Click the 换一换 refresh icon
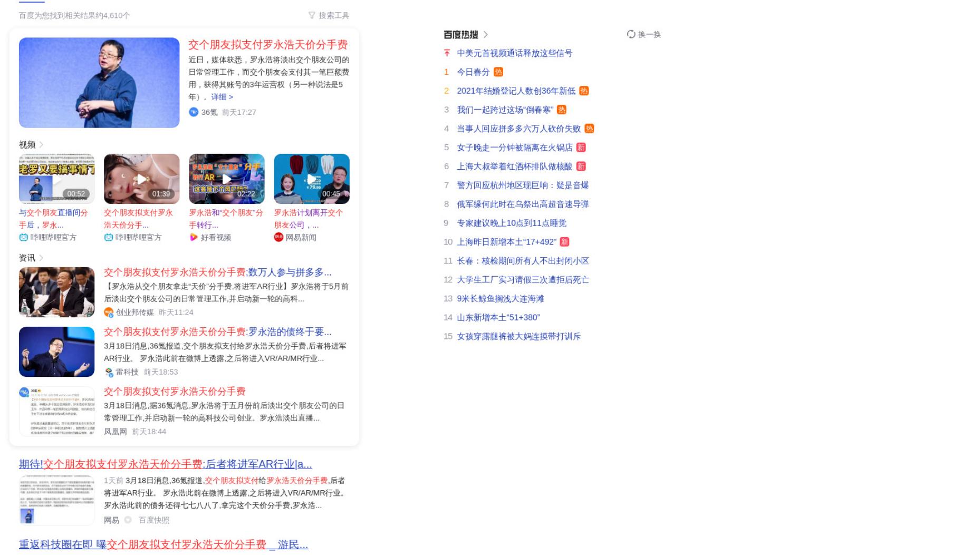Screen dimensions: 980x555 point(631,34)
